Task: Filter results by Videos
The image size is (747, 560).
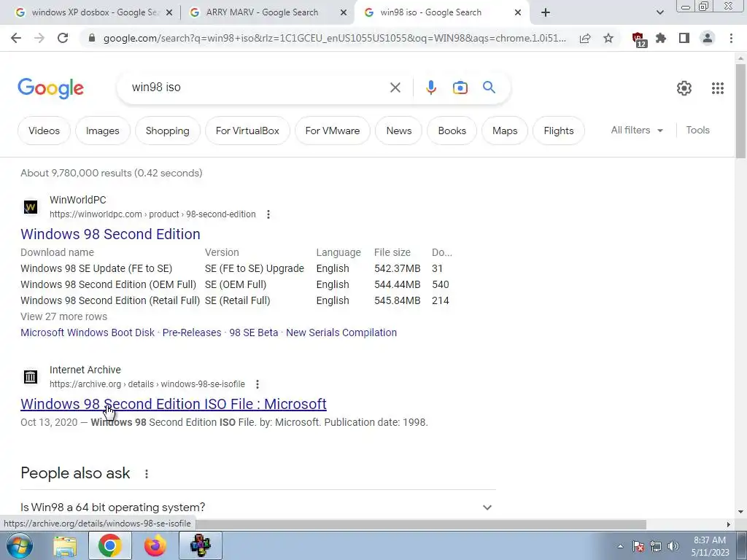Action: tap(44, 131)
